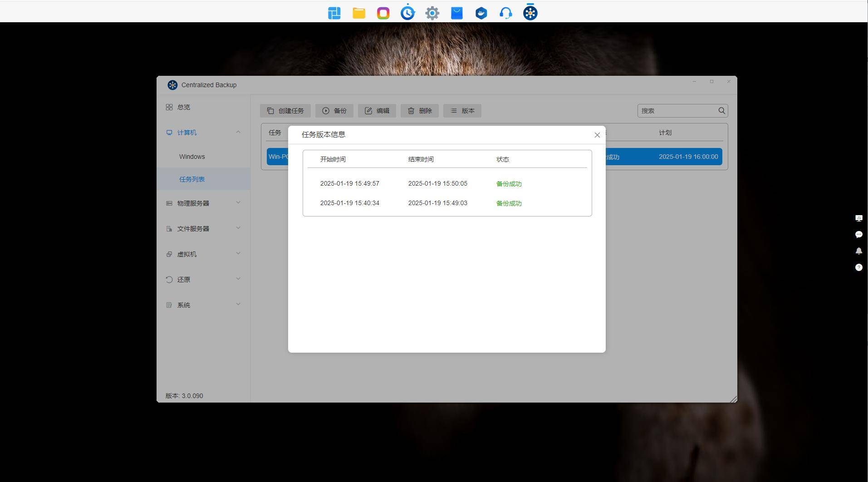Launch Docker app from the top dock

click(x=481, y=13)
